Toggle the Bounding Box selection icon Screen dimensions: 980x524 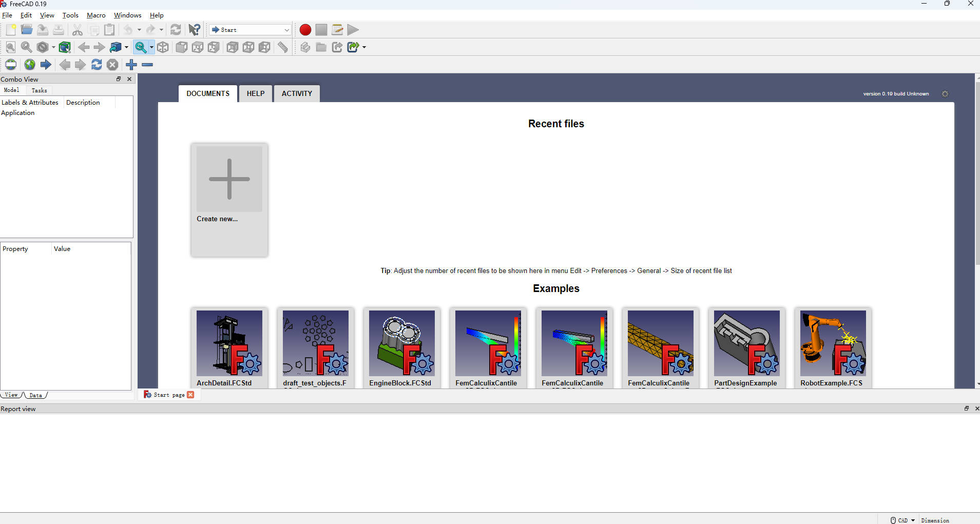click(65, 47)
